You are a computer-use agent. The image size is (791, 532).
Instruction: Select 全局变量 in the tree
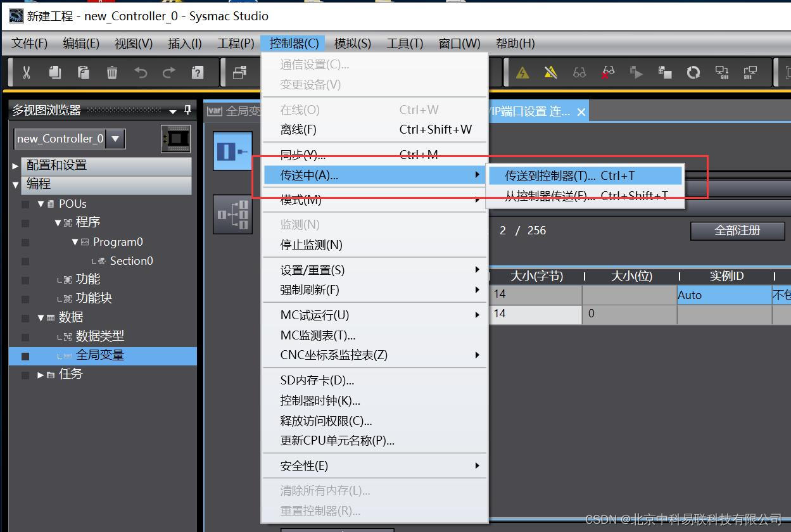click(100, 355)
